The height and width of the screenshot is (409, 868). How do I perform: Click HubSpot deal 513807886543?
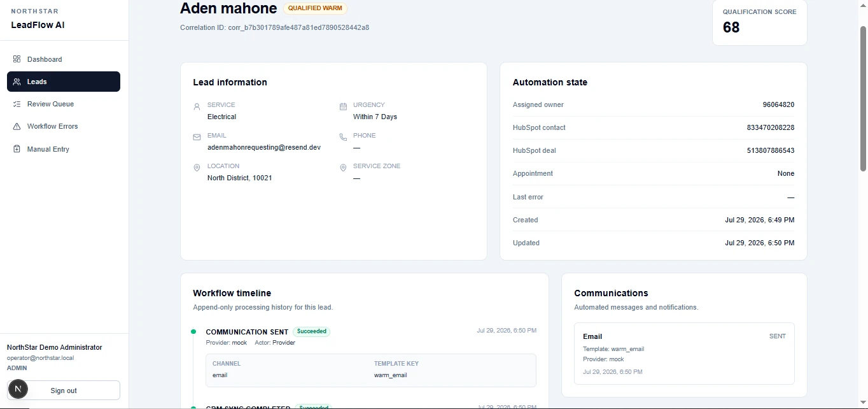[x=771, y=150]
